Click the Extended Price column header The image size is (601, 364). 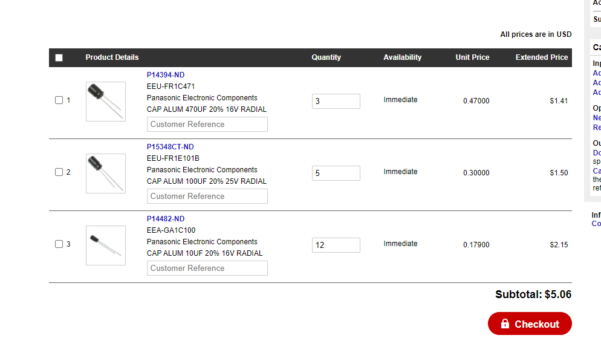[542, 57]
